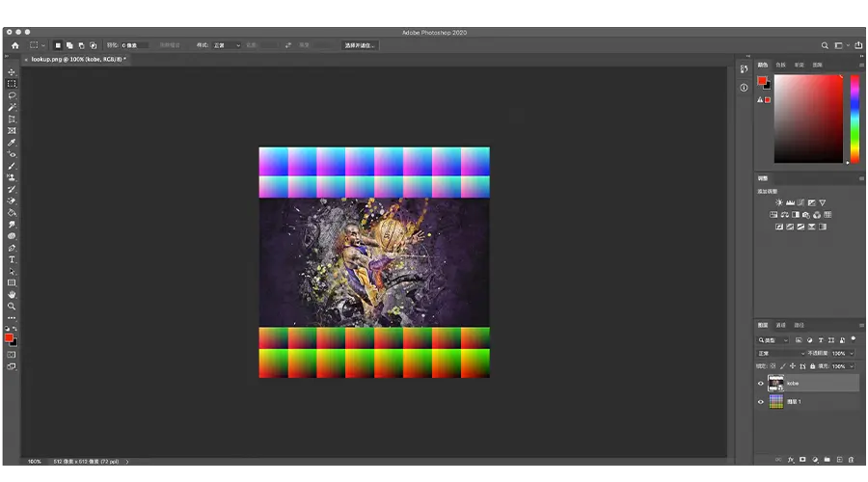Toggle lock image pixels
868x482 pixels.
[783, 365]
